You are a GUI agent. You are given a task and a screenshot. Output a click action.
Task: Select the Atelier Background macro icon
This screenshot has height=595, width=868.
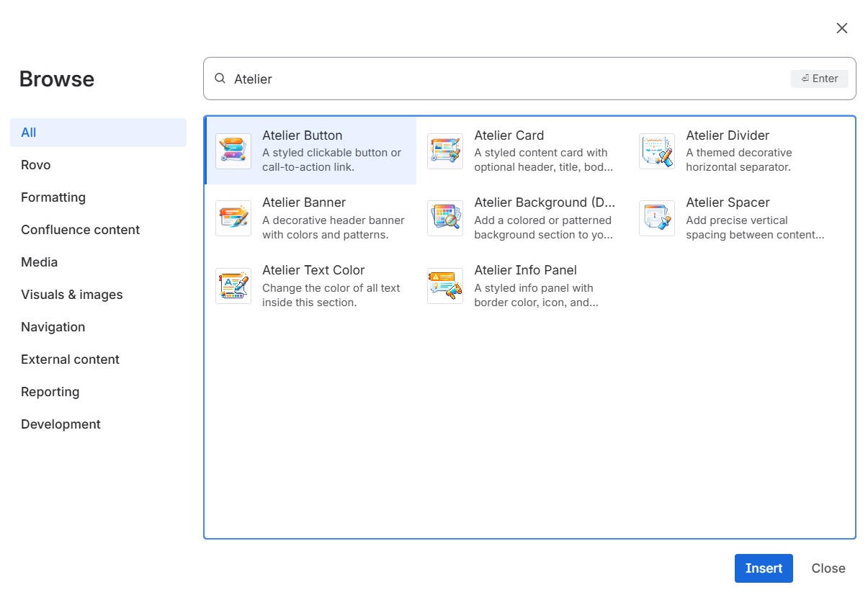(x=445, y=218)
